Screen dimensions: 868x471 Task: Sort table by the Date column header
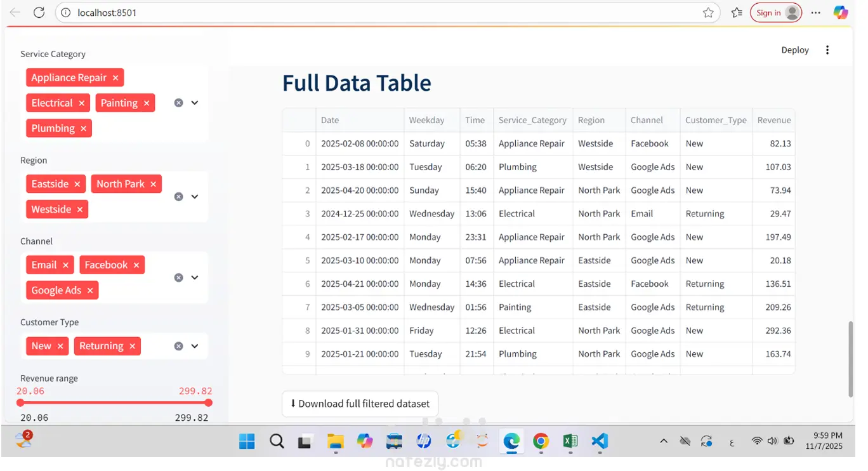(360, 120)
